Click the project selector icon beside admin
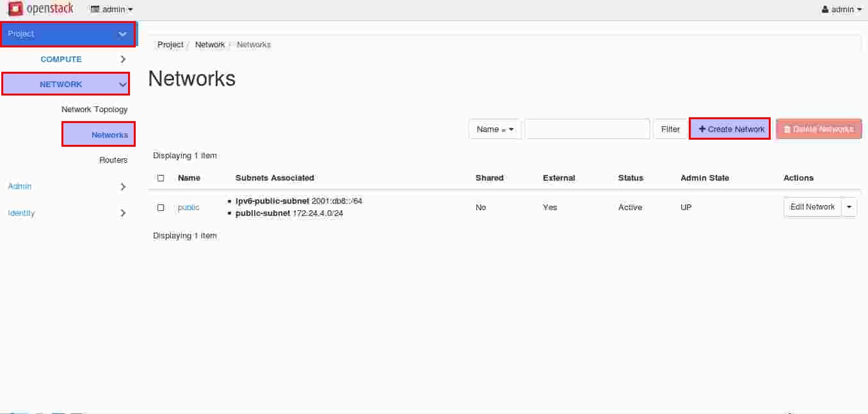The image size is (868, 414). pyautogui.click(x=95, y=10)
